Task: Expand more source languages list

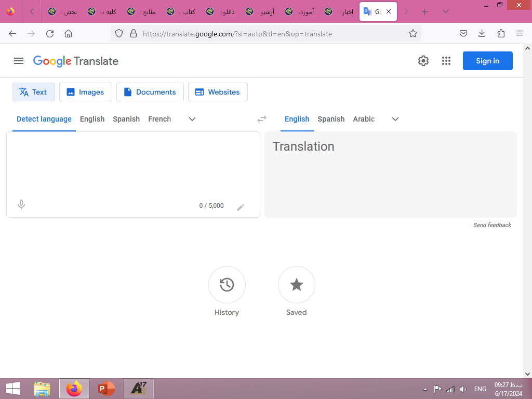Action: click(192, 119)
